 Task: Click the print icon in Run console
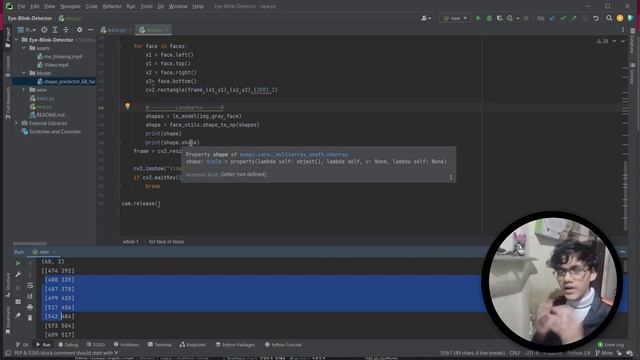pyautogui.click(x=30, y=307)
